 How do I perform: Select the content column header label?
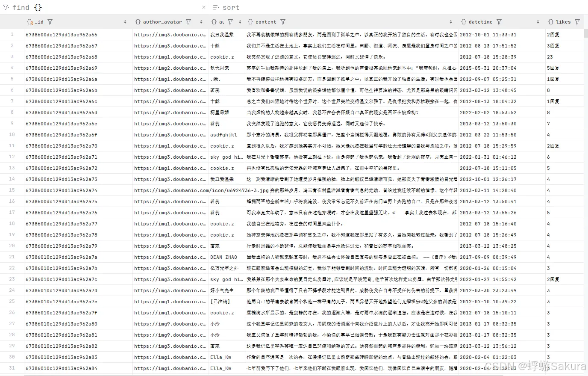(266, 22)
